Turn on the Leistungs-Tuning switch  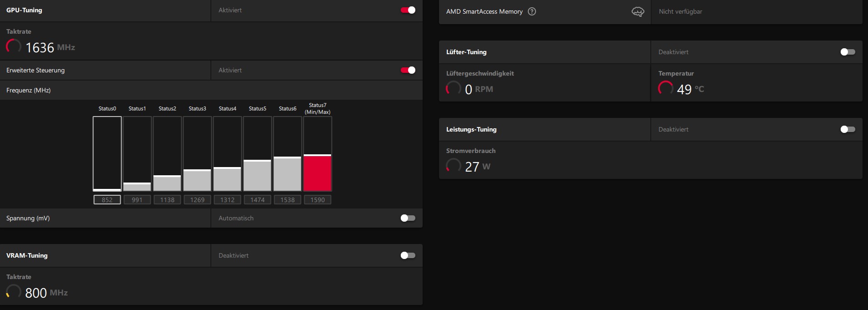(848, 129)
